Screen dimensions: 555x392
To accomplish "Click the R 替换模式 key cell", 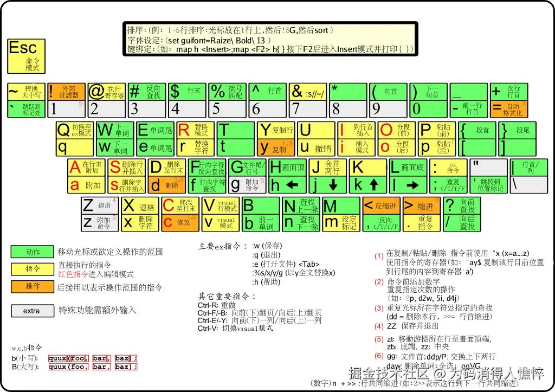I will [x=195, y=130].
